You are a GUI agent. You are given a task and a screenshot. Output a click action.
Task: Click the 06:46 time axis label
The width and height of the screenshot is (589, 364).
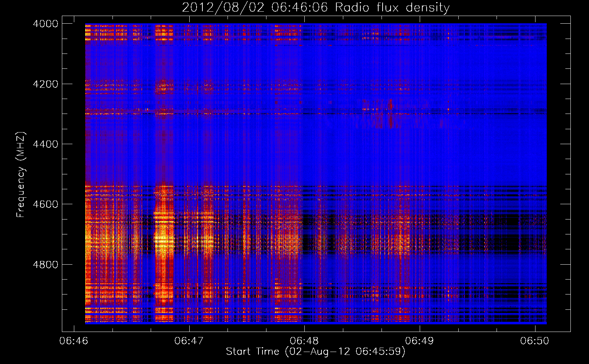pos(74,341)
